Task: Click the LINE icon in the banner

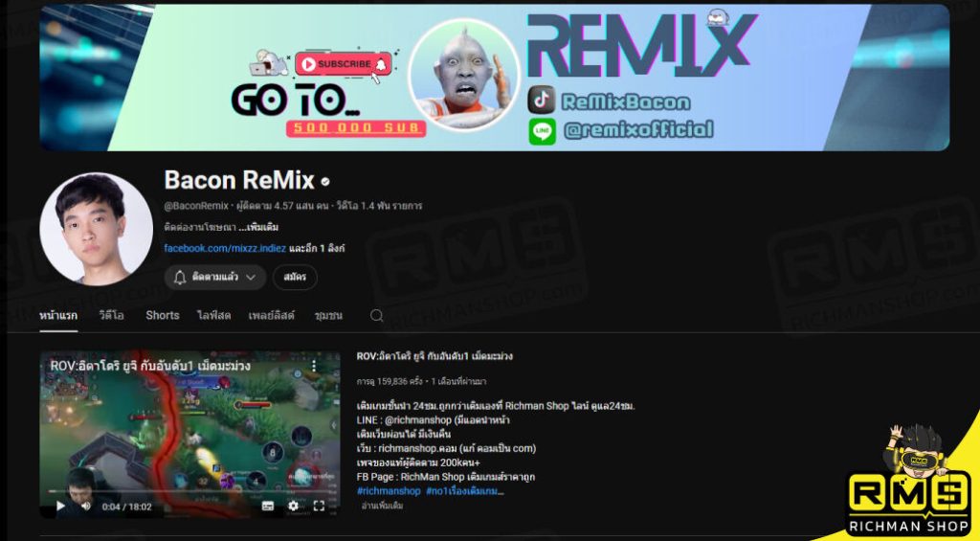Action: pos(542,130)
